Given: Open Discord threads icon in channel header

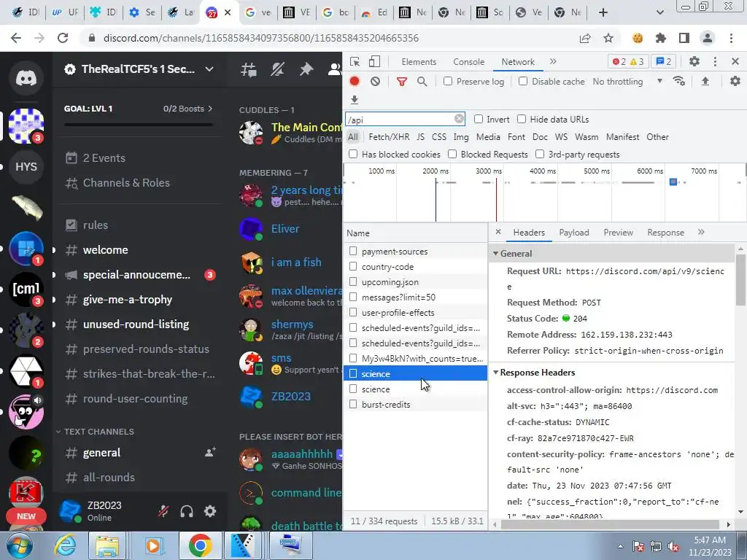Looking at the screenshot, I should (x=249, y=69).
